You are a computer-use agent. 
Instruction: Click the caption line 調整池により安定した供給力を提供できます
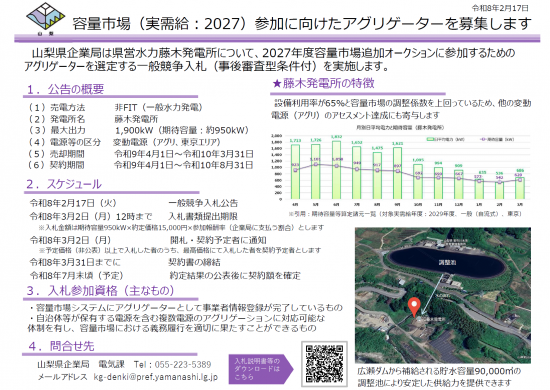coord(435,383)
